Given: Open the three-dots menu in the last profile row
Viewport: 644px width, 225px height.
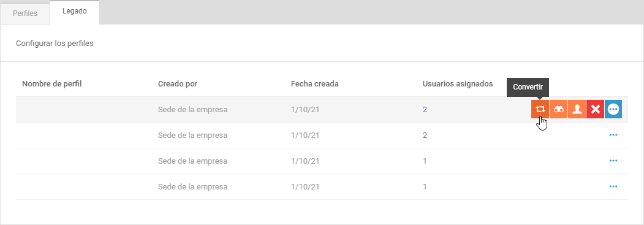Looking at the screenshot, I should point(613,186).
